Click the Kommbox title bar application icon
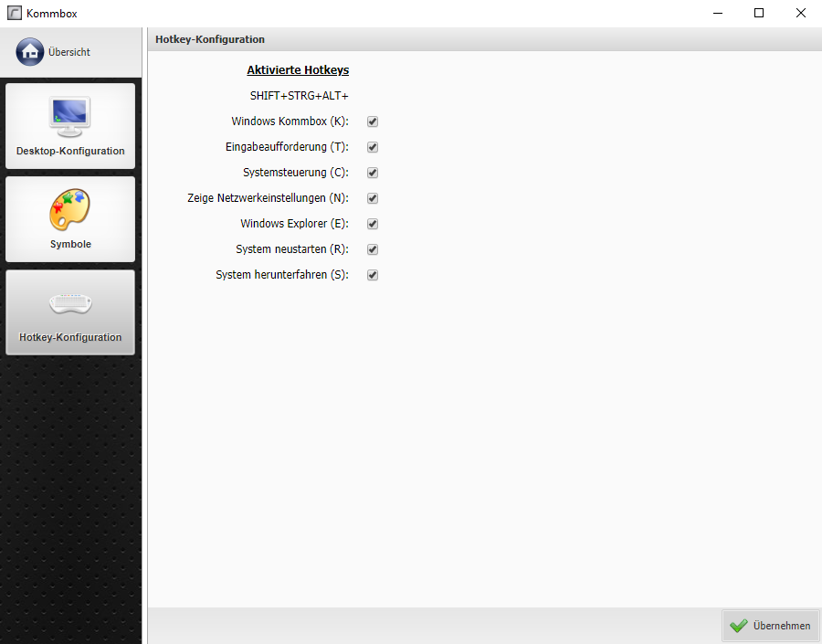 (13, 13)
